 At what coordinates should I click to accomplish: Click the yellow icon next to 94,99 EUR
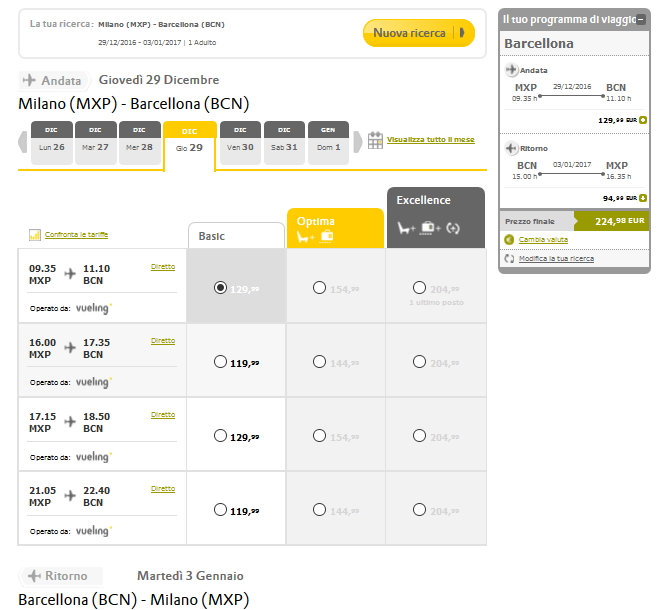pos(643,197)
